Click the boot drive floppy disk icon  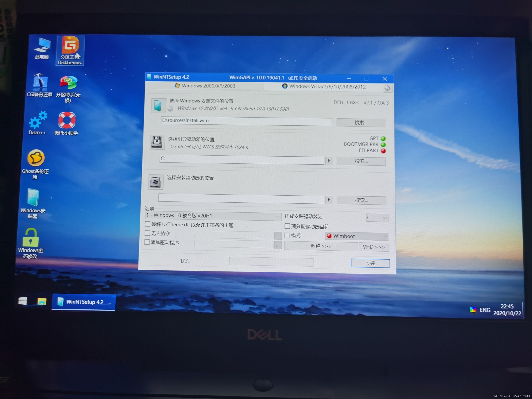[x=157, y=142]
